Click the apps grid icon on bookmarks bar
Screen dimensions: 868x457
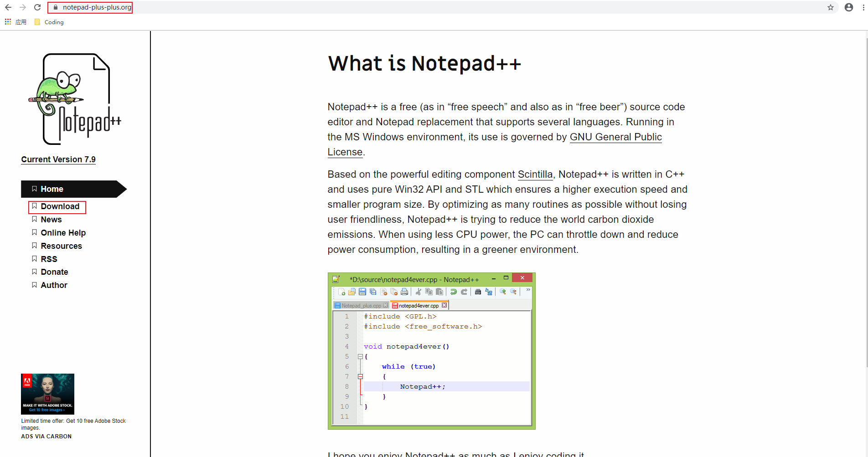(x=7, y=21)
